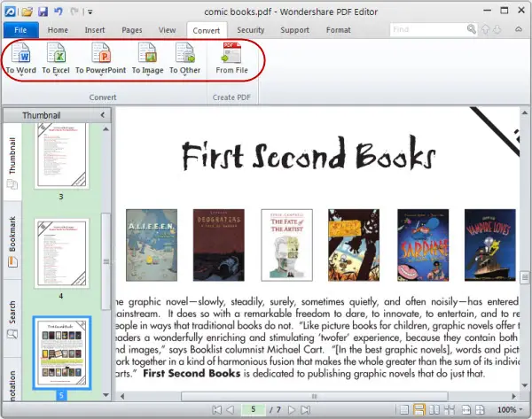Open the Security ribbon tab
This screenshot has height=419, width=532.
click(251, 30)
